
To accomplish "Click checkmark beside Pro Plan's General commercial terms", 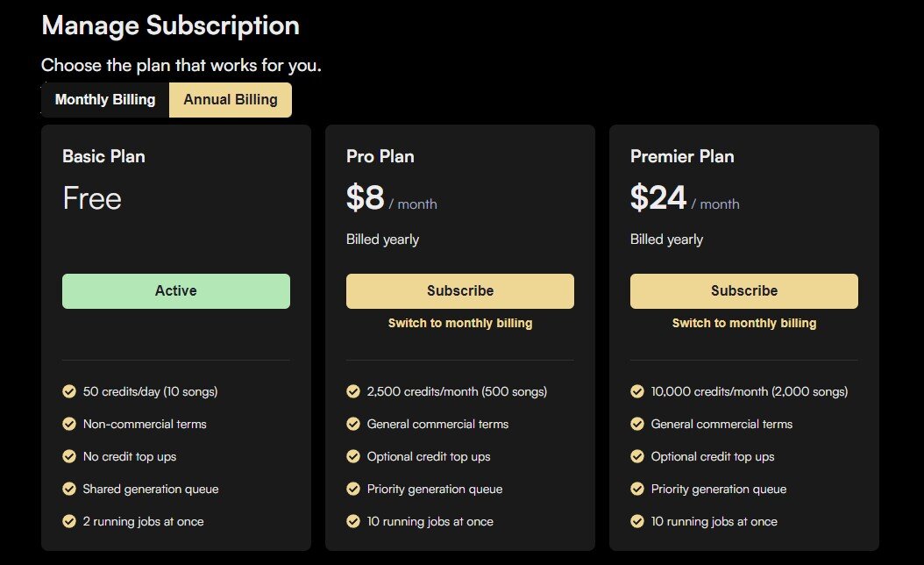I will click(353, 424).
